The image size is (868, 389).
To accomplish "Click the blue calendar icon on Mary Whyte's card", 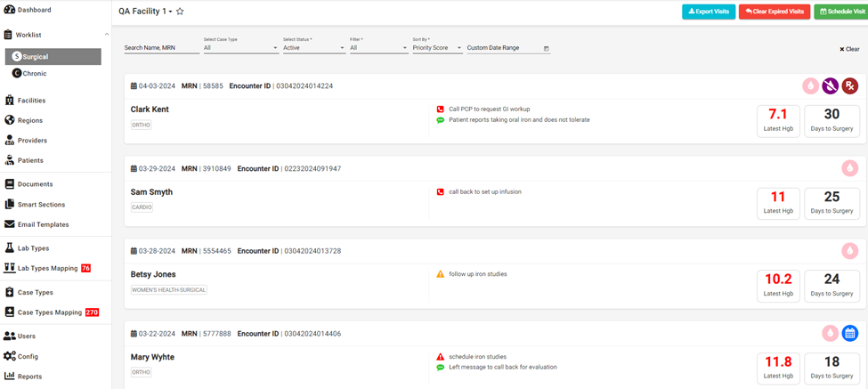I will [x=850, y=333].
